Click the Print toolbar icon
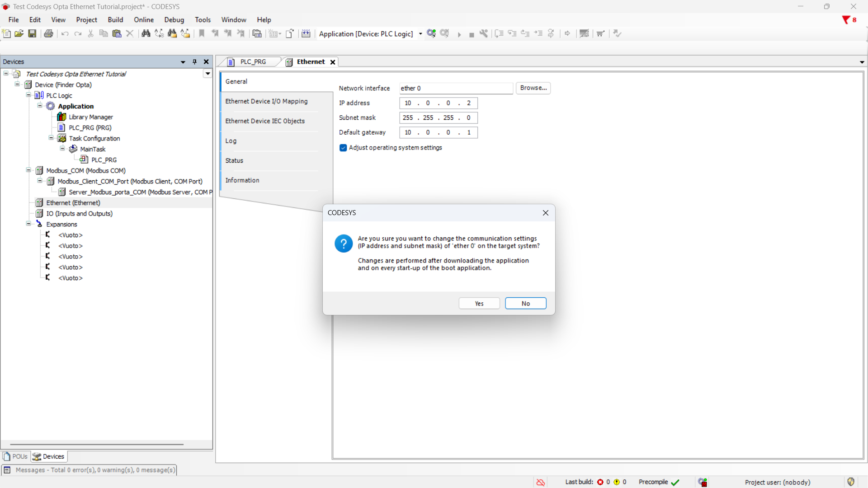 (x=48, y=33)
